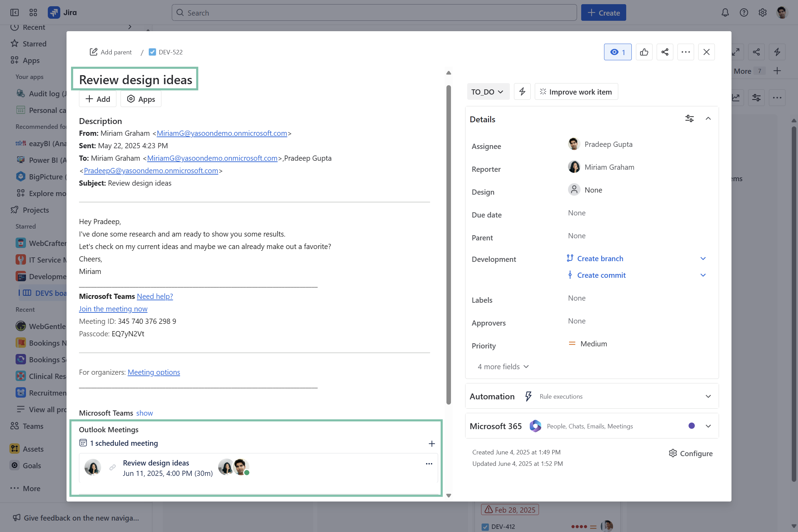This screenshot has width=798, height=532.
Task: Add a new Outlook meeting with plus
Action: 432,444
